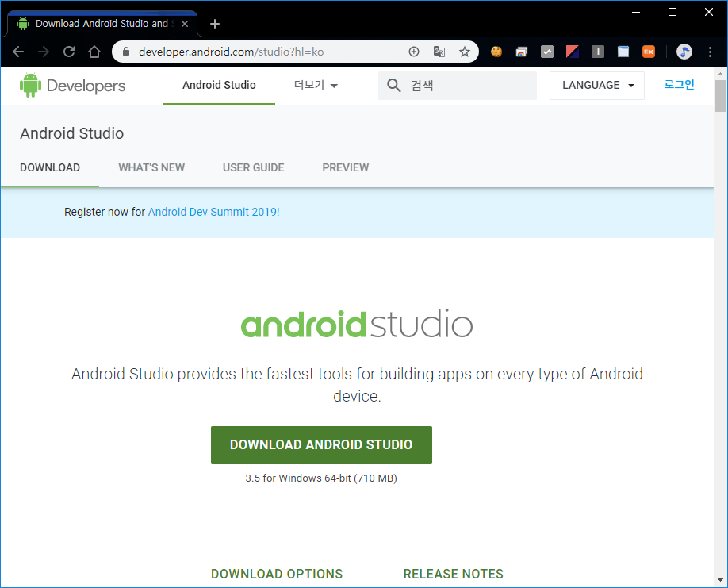Image resolution: width=728 pixels, height=588 pixels.
Task: Open DOWNLOAD OPTIONS link
Action: tap(277, 574)
